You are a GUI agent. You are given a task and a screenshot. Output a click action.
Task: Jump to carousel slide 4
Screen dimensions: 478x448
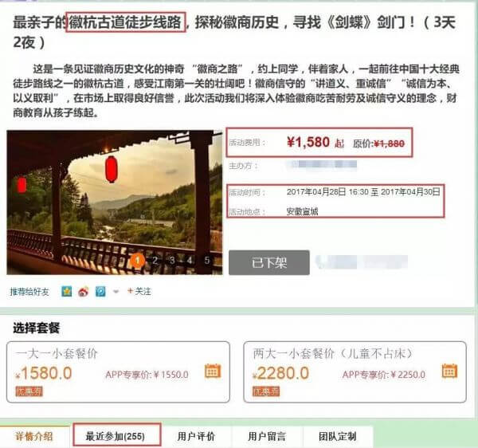pos(190,261)
